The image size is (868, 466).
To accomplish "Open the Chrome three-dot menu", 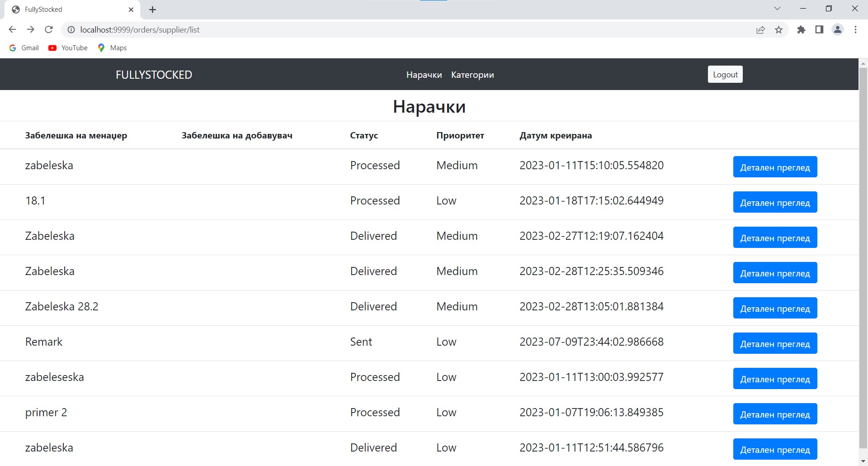I will tap(855, 30).
